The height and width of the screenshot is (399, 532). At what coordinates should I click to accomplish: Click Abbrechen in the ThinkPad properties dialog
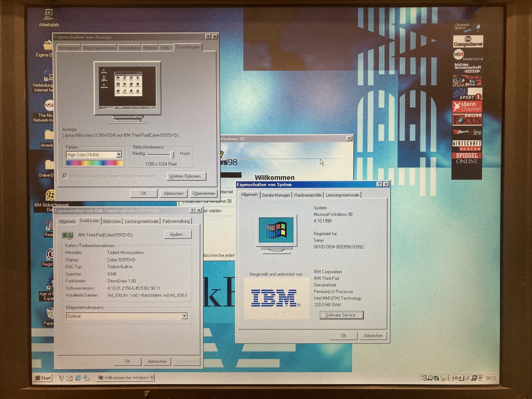[157, 361]
